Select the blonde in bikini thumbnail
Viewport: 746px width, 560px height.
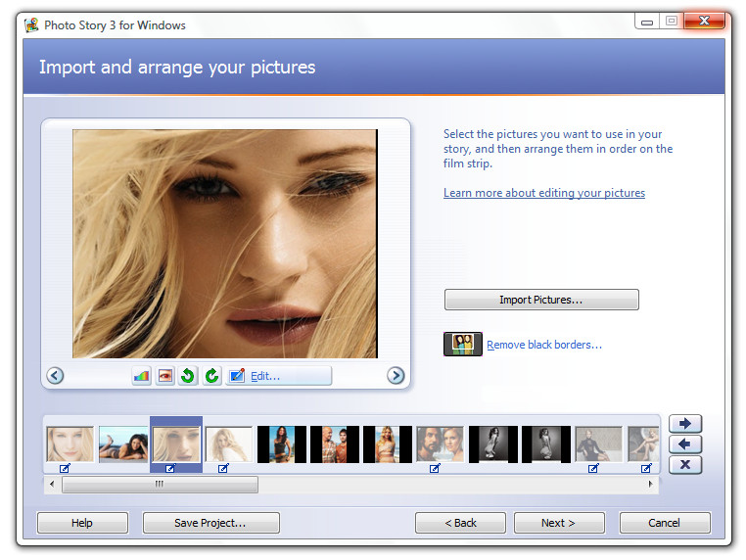click(x=388, y=443)
